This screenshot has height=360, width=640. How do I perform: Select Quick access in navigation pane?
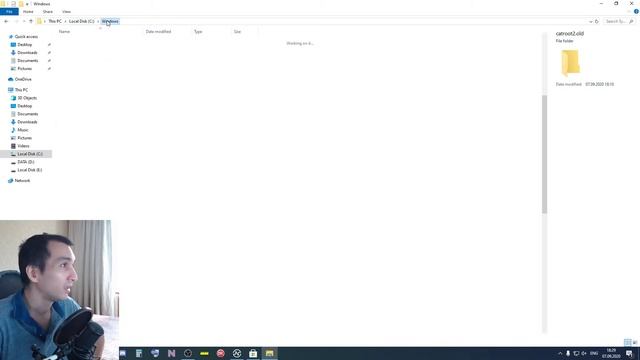click(26, 37)
